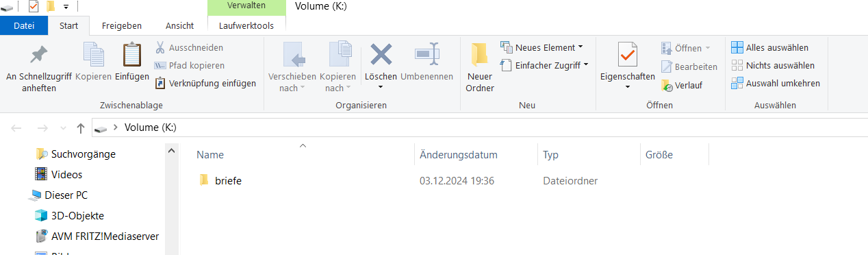Click Auswahl umkehren

(775, 83)
